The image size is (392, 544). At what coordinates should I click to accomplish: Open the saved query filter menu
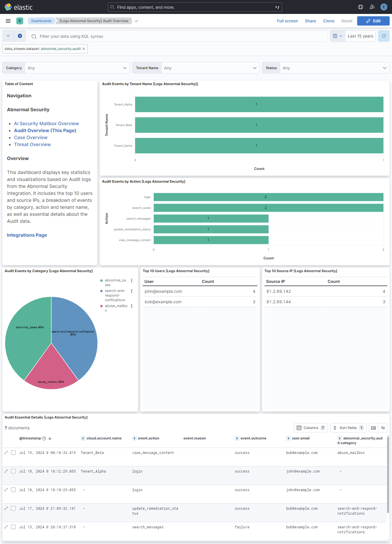[x=8, y=36]
